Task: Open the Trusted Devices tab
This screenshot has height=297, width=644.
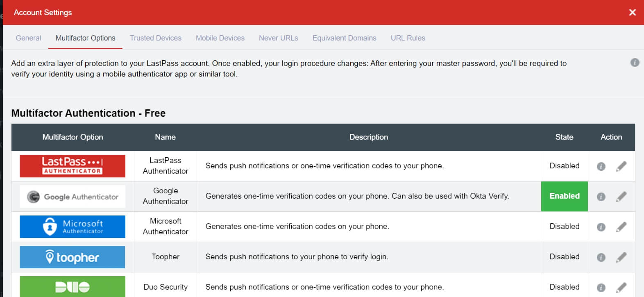Action: pyautogui.click(x=156, y=38)
